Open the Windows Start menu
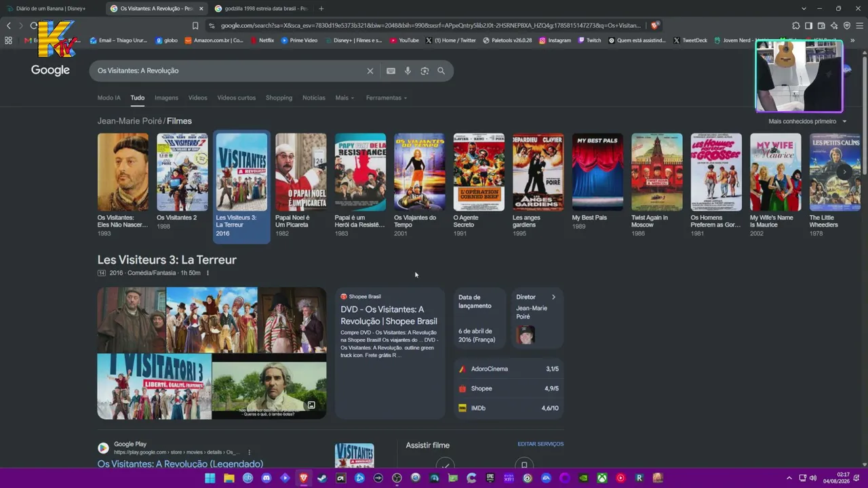This screenshot has width=868, height=488. (210, 478)
